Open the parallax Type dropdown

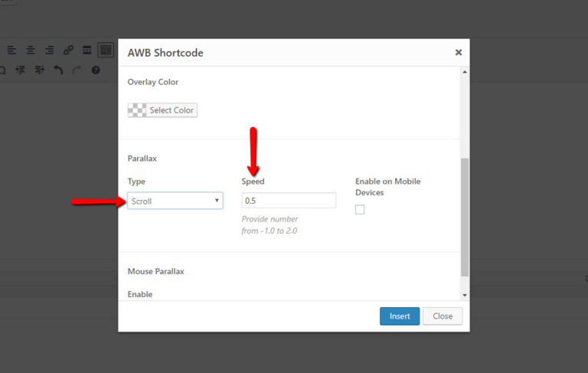point(175,201)
